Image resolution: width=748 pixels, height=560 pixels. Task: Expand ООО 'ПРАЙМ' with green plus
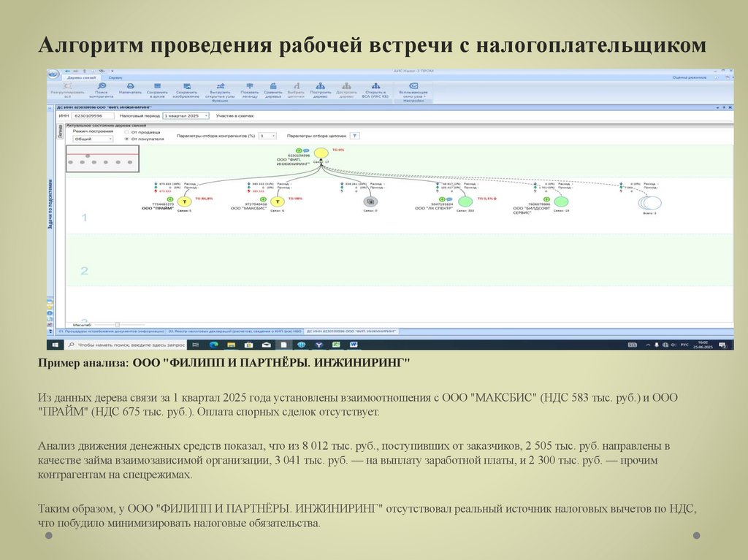pyautogui.click(x=170, y=199)
